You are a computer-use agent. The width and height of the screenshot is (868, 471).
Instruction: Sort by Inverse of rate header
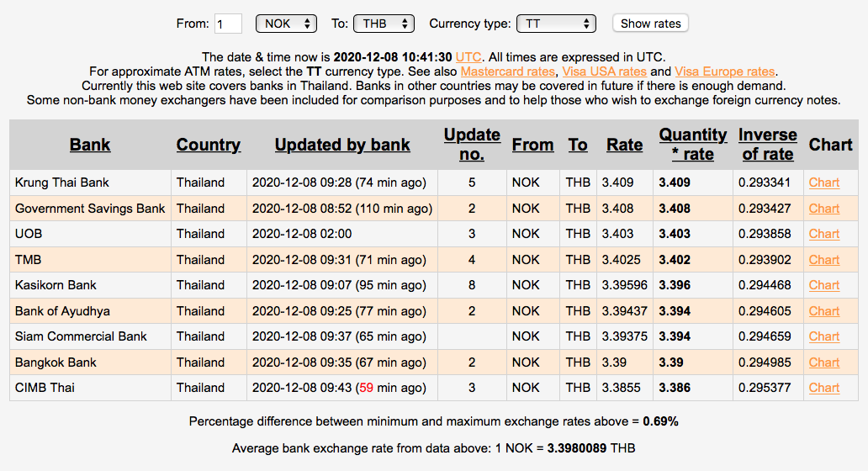(767, 145)
